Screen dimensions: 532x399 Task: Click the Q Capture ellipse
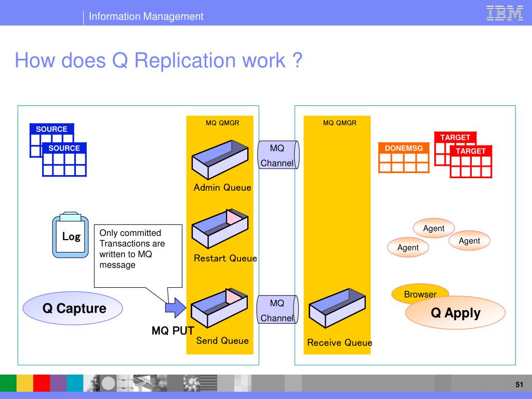click(73, 308)
